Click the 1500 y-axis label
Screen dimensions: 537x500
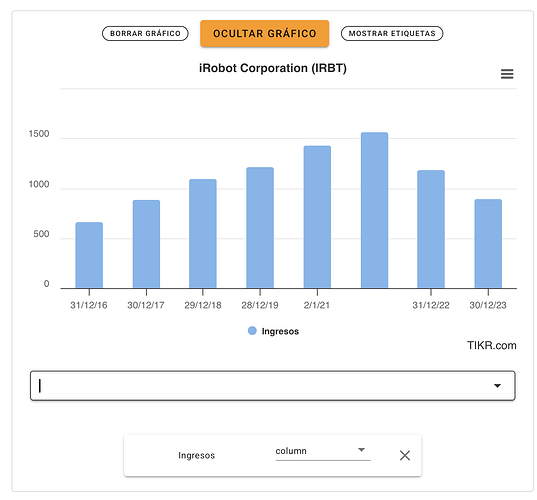(39, 134)
